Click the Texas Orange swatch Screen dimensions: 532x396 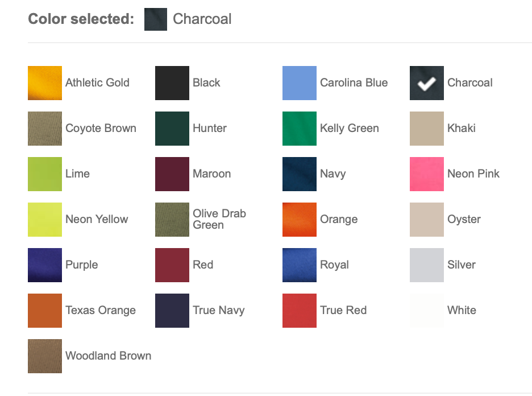tap(45, 311)
